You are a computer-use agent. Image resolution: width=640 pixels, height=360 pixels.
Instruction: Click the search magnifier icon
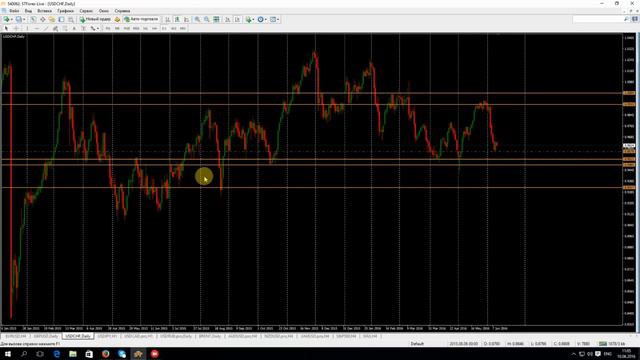pyautogui.click(x=626, y=19)
